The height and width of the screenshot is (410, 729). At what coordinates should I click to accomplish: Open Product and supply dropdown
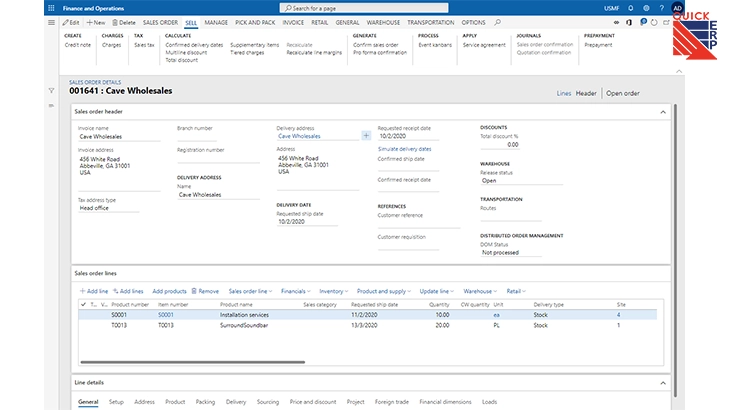[384, 291]
